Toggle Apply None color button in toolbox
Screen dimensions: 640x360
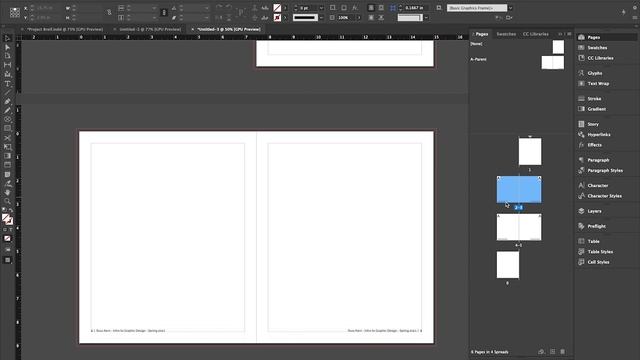coord(7,238)
